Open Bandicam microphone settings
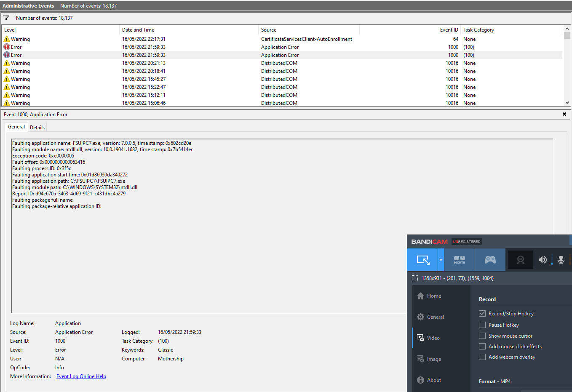Screen dimensions: 572x392 561,260
